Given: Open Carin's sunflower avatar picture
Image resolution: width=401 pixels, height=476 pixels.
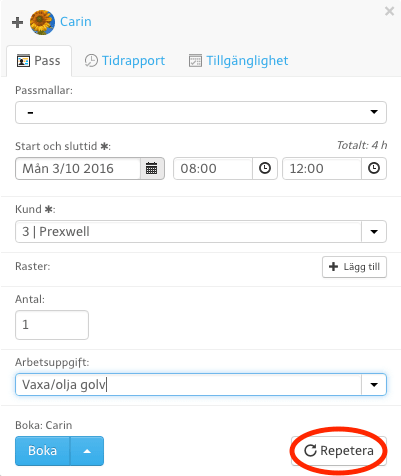Looking at the screenshot, I should 42,22.
